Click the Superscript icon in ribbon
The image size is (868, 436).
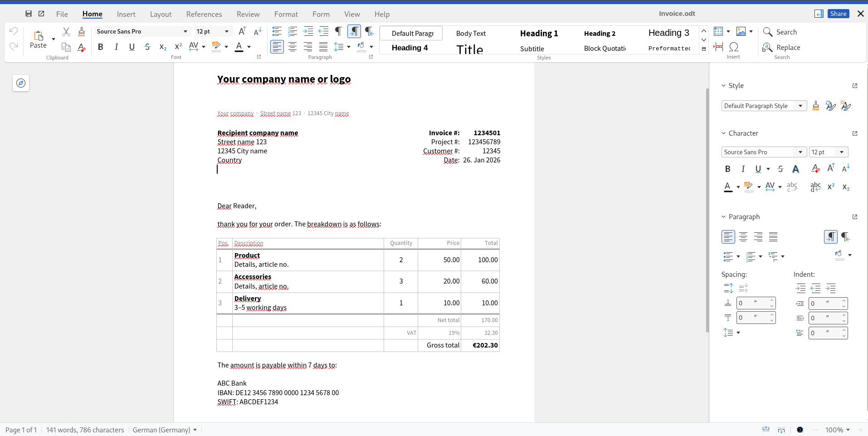(178, 47)
